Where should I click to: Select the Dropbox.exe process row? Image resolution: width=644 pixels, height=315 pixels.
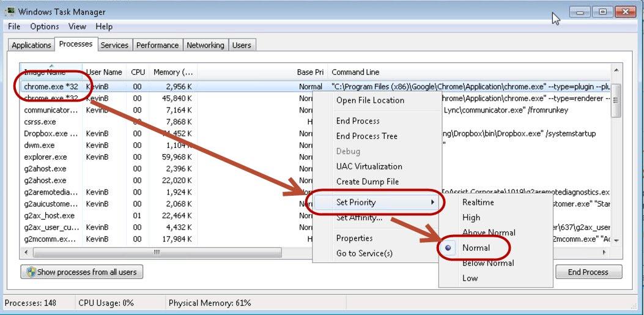315,133
